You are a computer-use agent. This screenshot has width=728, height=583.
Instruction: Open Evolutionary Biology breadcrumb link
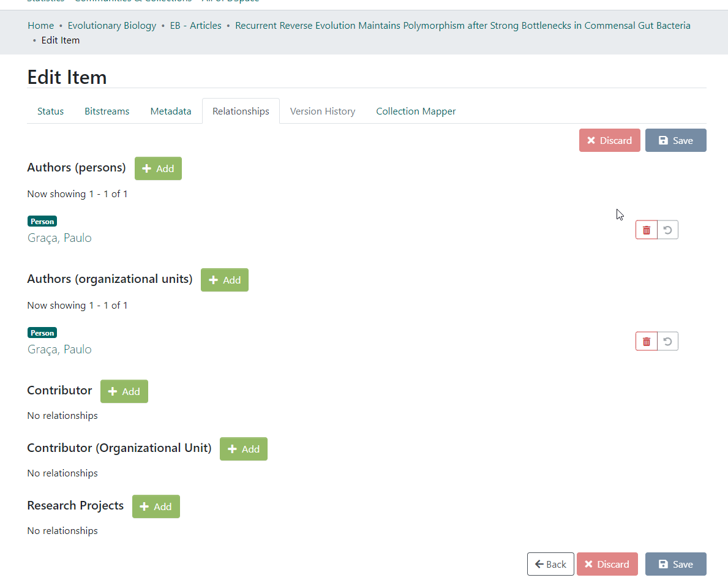(112, 26)
